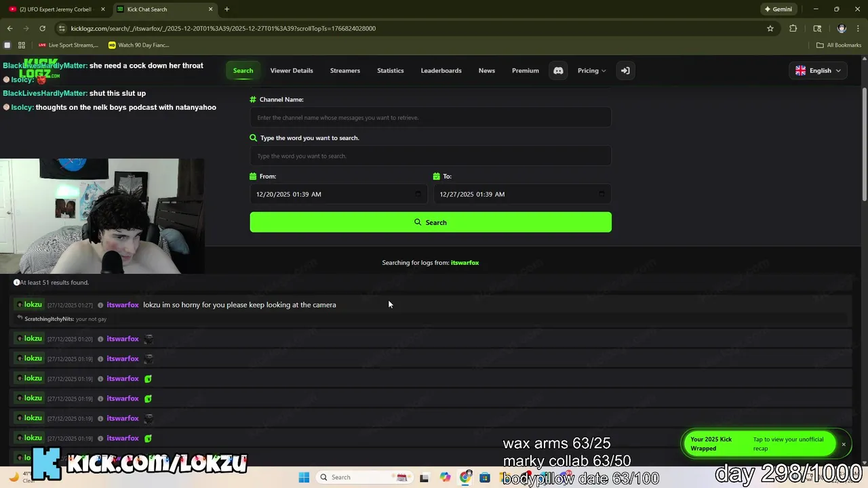Click ScratchingItchyNits reply 'your not gay'

coord(66,319)
